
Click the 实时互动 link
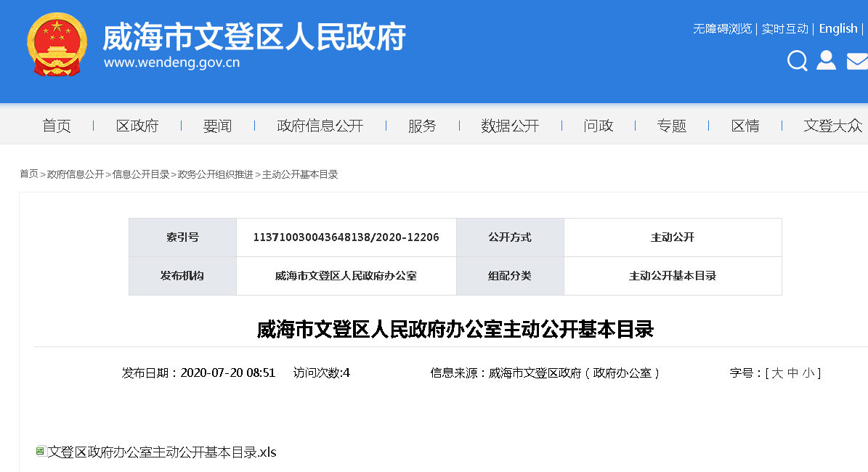(x=784, y=28)
